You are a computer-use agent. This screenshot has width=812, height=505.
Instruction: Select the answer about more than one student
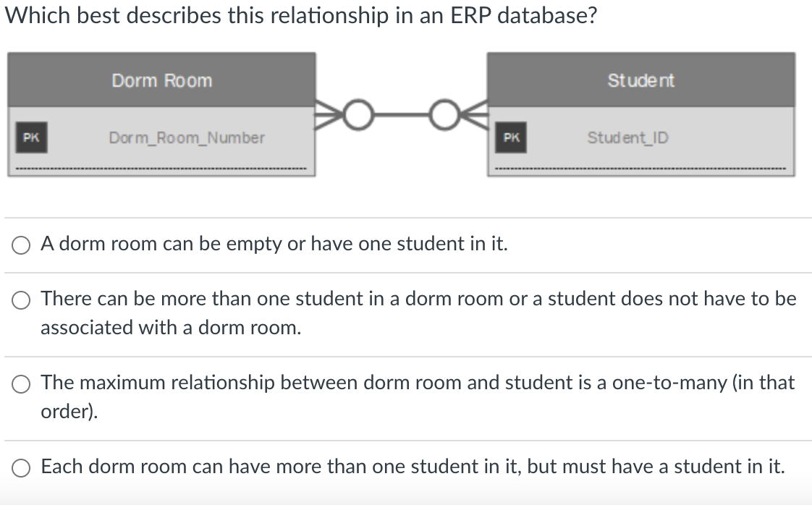point(20,300)
